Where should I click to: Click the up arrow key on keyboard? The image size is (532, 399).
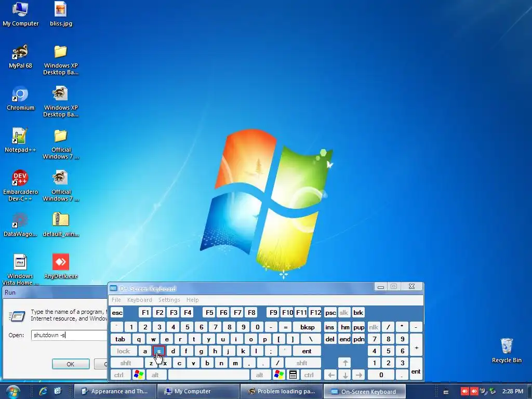pos(345,363)
